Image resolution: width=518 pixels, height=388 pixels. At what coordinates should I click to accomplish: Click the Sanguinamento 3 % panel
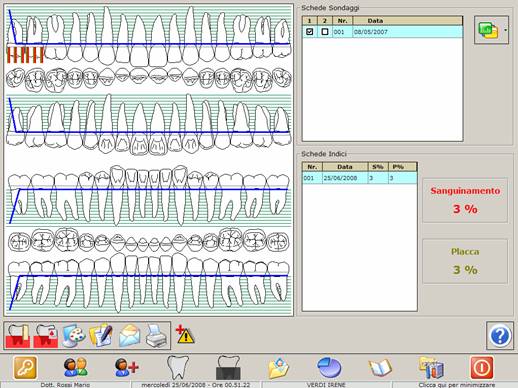pyautogui.click(x=465, y=200)
